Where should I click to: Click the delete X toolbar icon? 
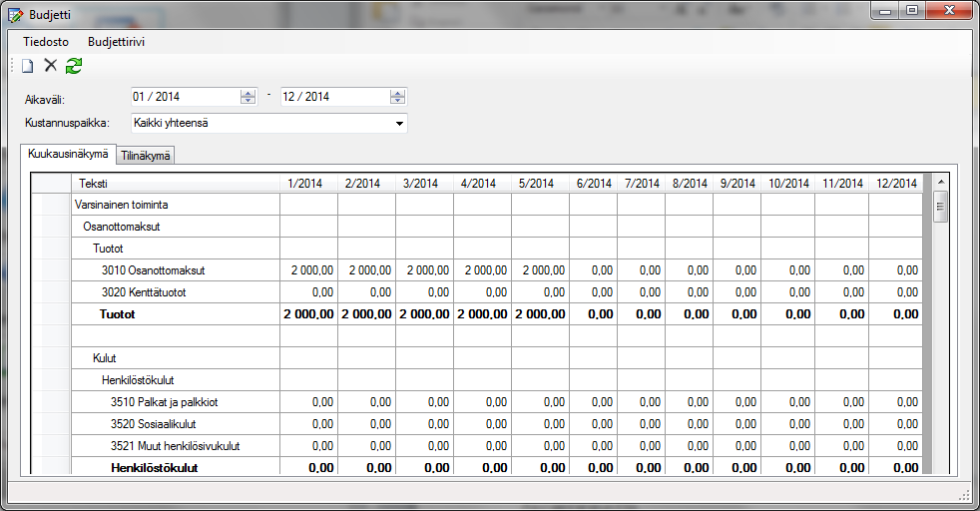pos(51,65)
